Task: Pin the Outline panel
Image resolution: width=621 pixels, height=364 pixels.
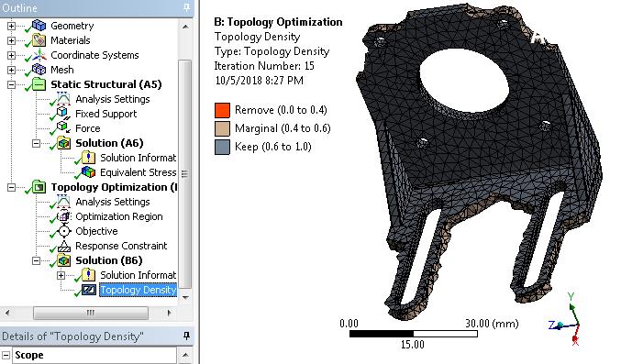Action: pyautogui.click(x=186, y=7)
